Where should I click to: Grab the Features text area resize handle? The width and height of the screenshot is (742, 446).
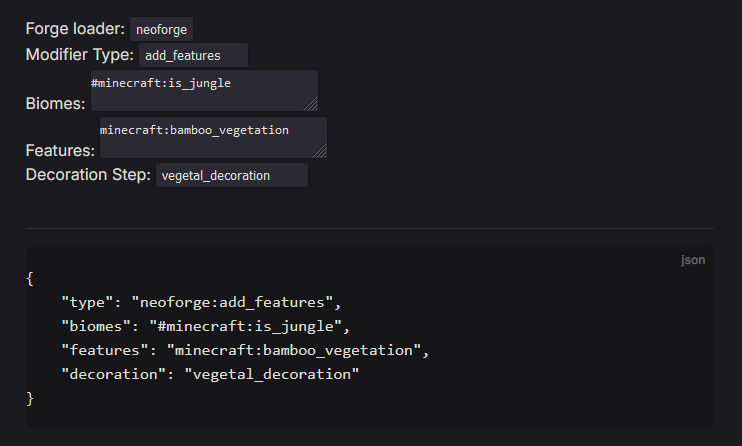321,152
